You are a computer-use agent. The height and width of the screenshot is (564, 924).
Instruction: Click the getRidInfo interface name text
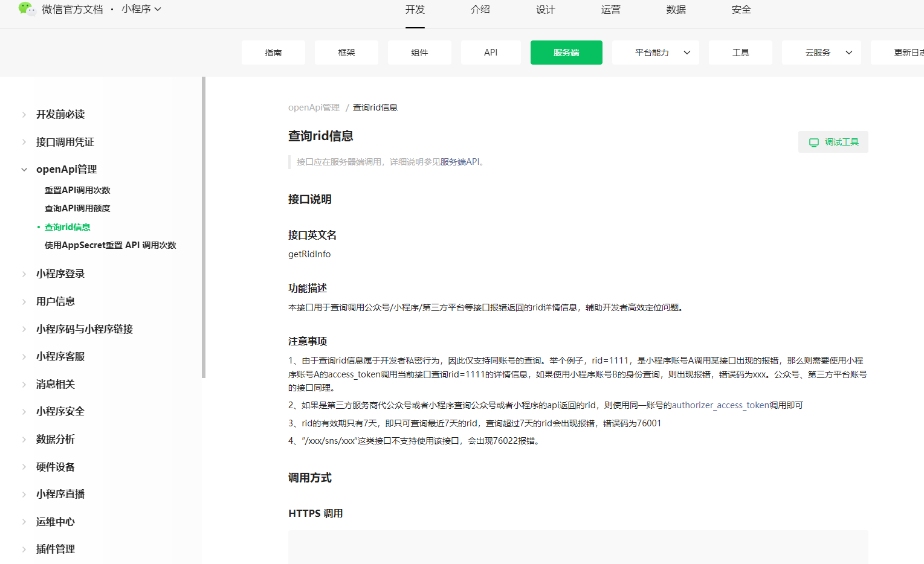(309, 254)
